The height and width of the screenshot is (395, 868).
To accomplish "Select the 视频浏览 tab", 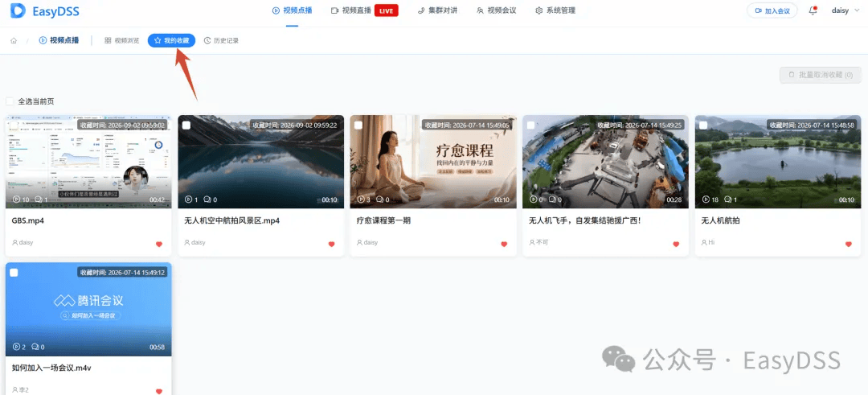I will (122, 40).
